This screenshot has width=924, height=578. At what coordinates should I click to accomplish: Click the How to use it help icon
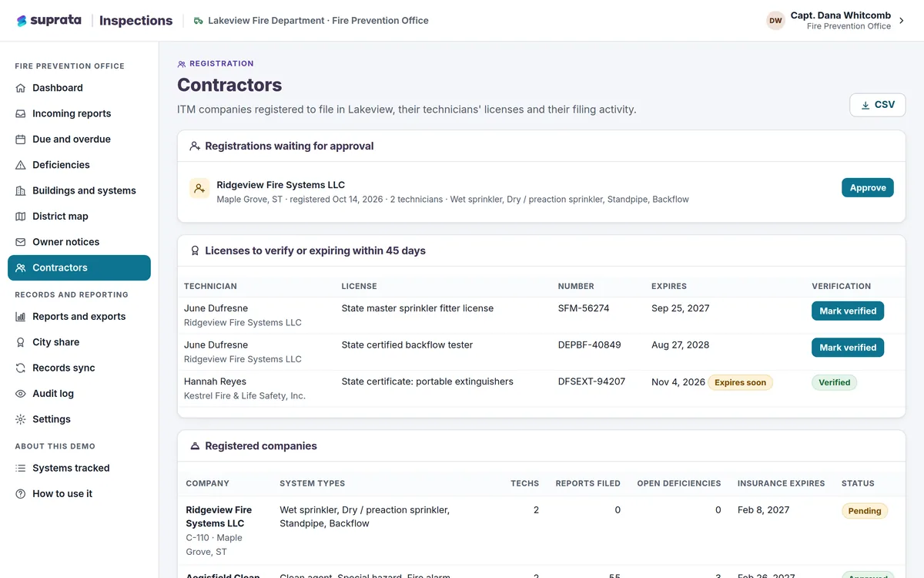point(21,494)
